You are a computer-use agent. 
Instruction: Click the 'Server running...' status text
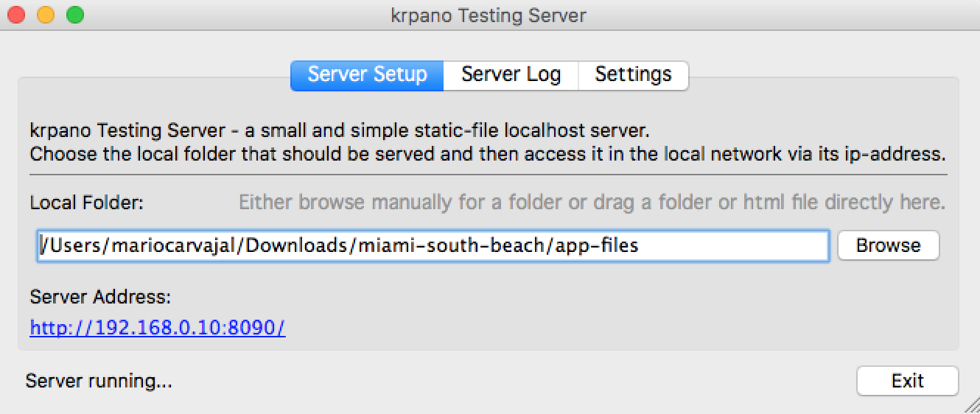tap(99, 381)
